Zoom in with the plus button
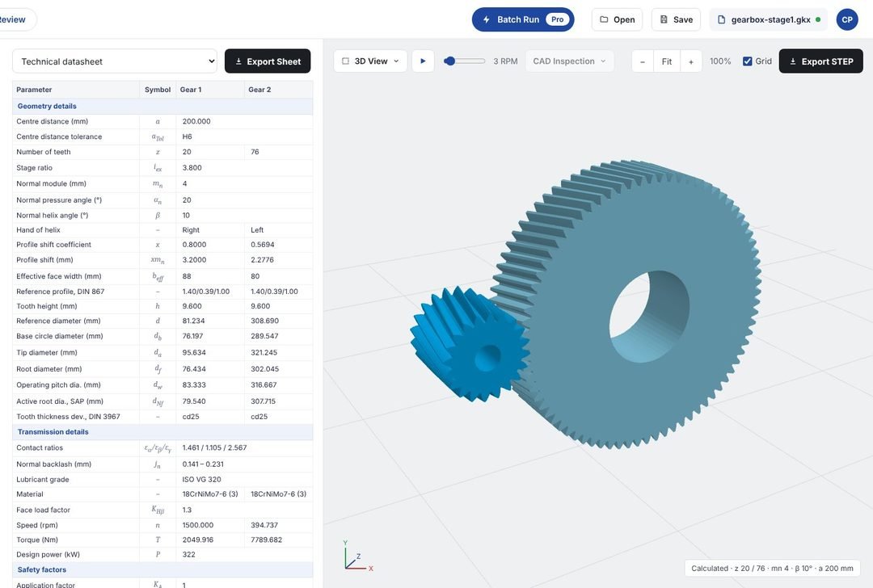Image resolution: width=873 pixels, height=588 pixels. [x=691, y=61]
